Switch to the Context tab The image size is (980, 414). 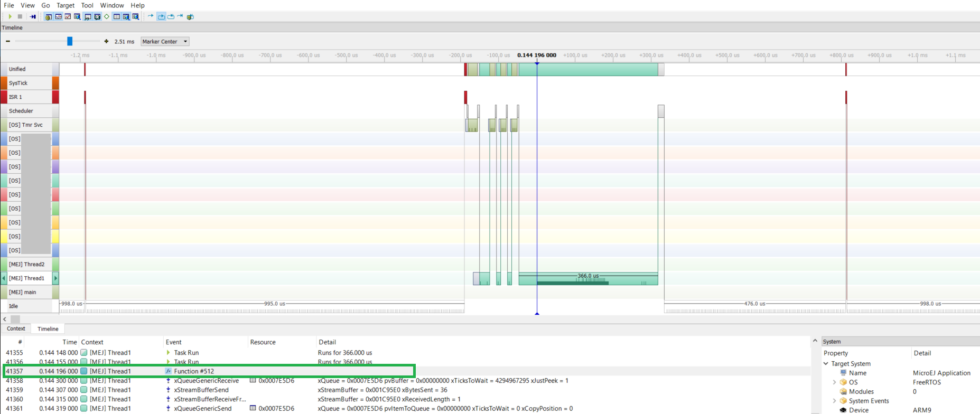coord(16,328)
